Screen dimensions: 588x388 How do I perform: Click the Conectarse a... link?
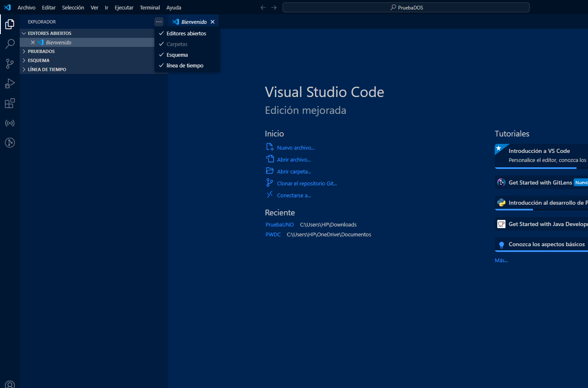tap(294, 195)
